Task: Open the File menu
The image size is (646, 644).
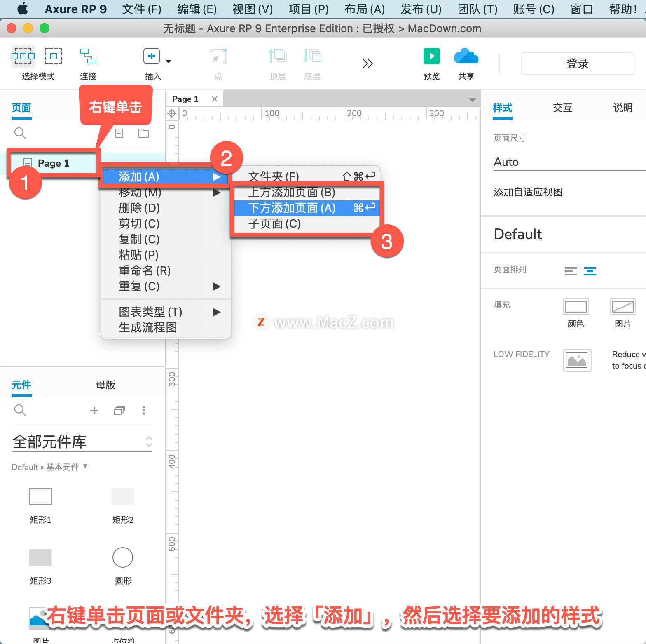Action: pyautogui.click(x=142, y=9)
